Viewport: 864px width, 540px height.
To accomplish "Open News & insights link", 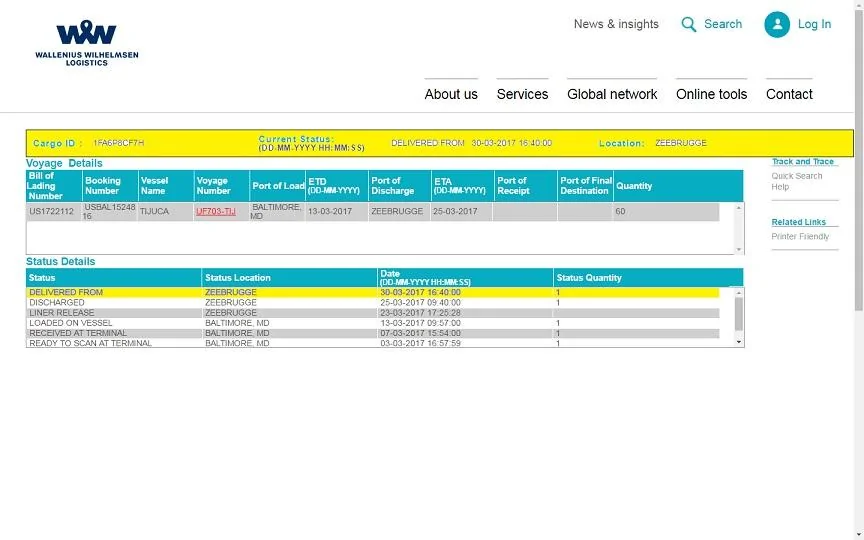I will click(616, 24).
